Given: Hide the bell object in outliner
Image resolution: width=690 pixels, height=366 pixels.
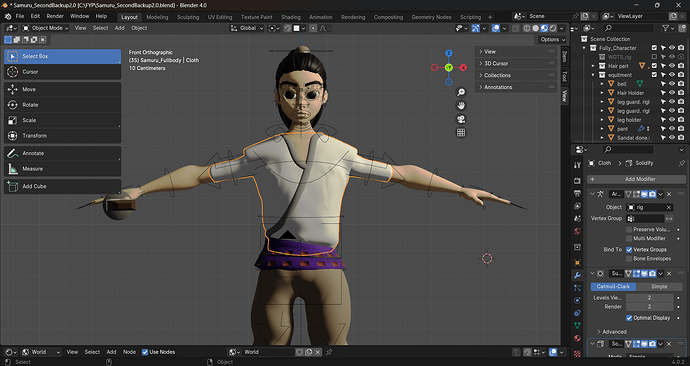Looking at the screenshot, I should pyautogui.click(x=672, y=84).
